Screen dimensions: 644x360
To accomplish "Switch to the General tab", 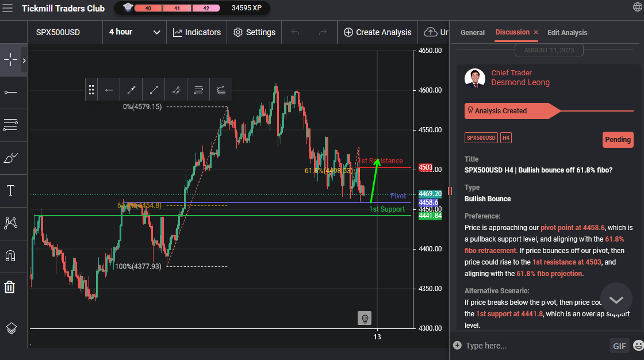I will point(472,32).
